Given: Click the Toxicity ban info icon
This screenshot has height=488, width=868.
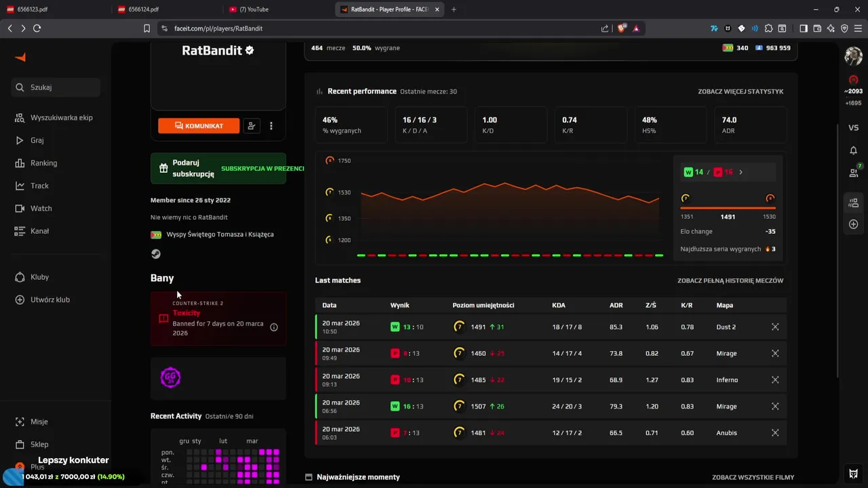Looking at the screenshot, I should [x=274, y=327].
